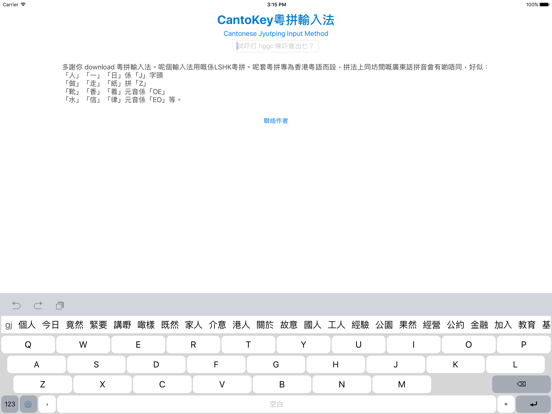Tap the R key
This screenshot has width=552, height=414.
193,345
